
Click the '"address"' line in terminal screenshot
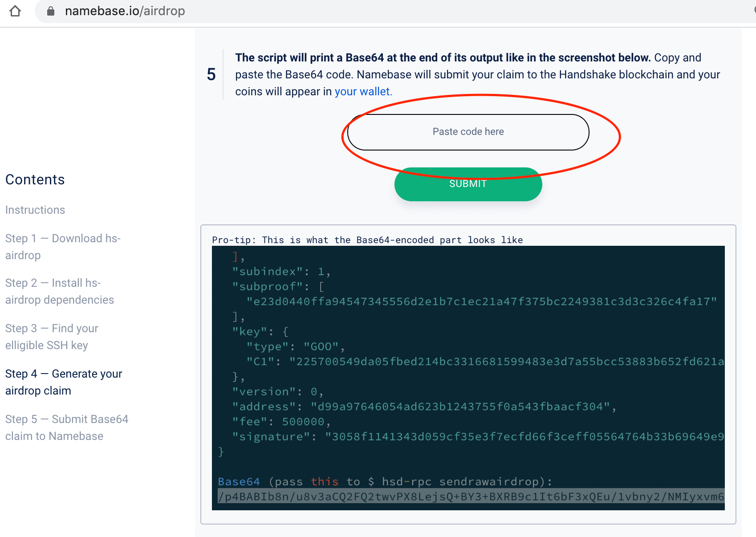(x=424, y=407)
